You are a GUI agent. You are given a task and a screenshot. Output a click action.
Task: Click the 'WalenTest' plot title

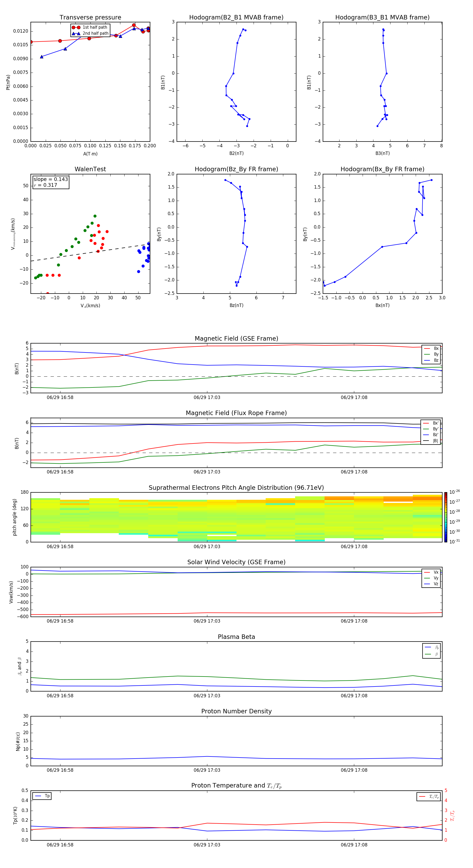click(x=90, y=169)
